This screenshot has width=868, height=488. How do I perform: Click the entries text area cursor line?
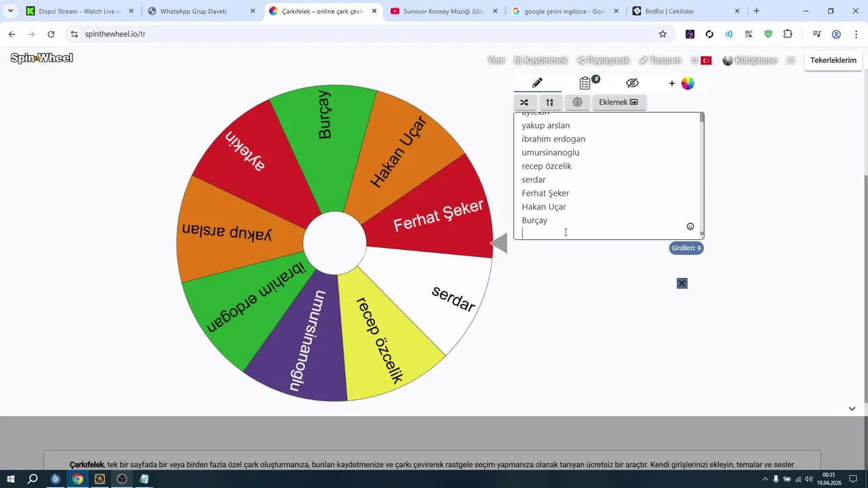[607, 233]
